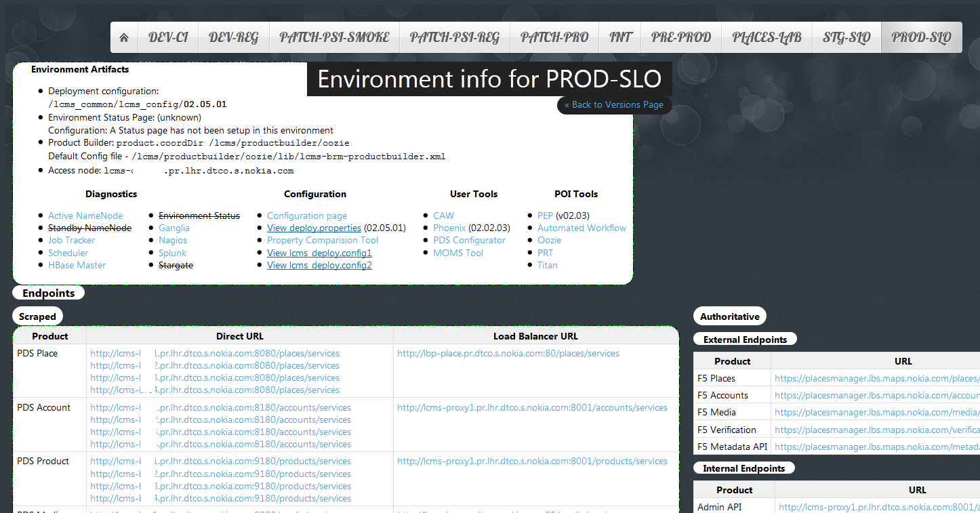Image resolution: width=980 pixels, height=513 pixels.
Task: Open the F5 Places external endpoint URL
Action: point(877,378)
